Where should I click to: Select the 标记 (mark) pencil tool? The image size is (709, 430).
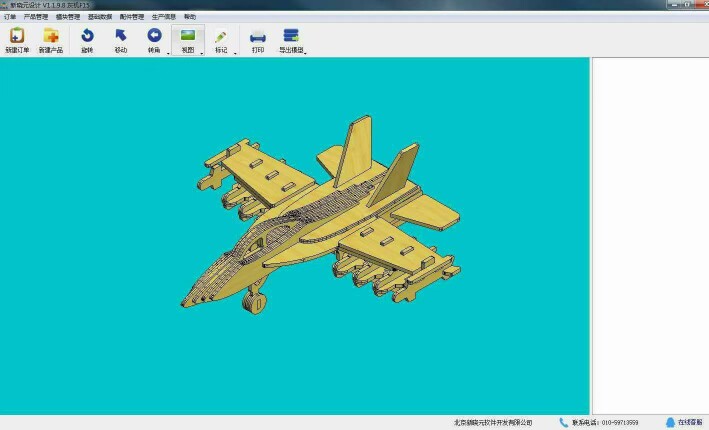click(x=221, y=36)
